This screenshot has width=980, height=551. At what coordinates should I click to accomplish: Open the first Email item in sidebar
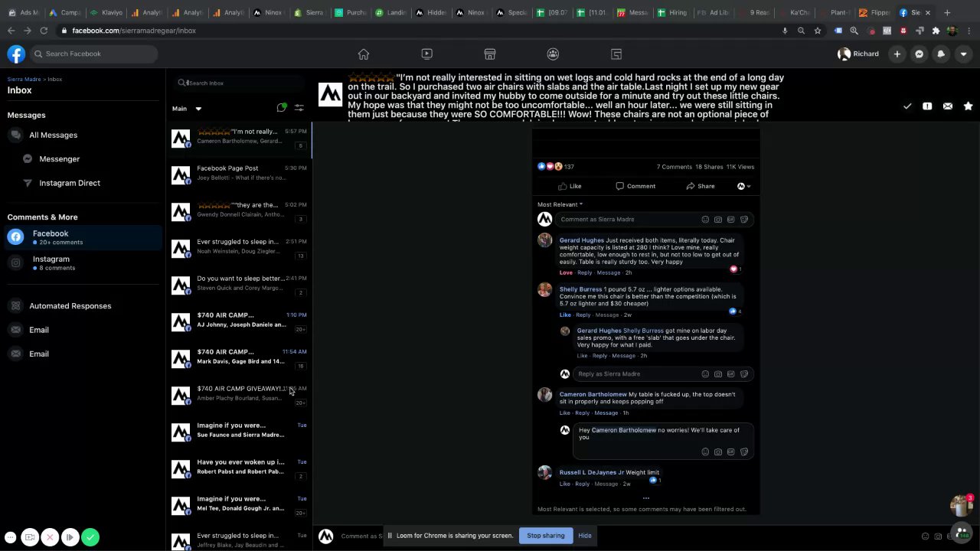click(x=39, y=330)
